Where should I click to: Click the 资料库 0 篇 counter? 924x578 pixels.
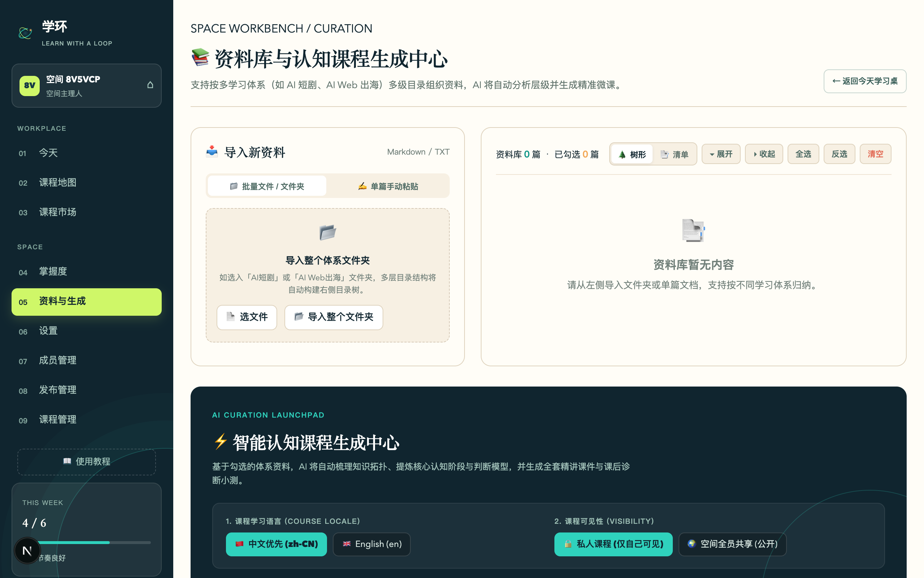(518, 154)
